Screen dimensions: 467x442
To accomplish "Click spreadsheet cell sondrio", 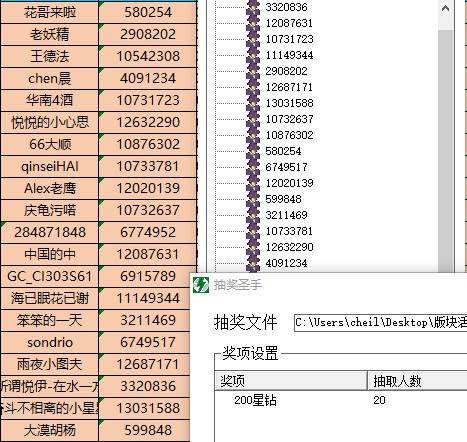I will (x=50, y=342).
